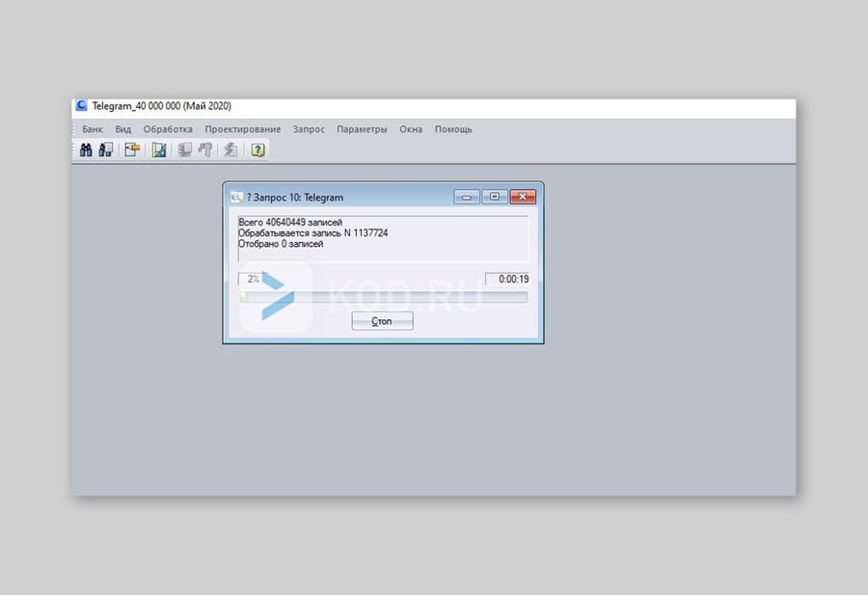
Task: Click the application icon in the title bar
Action: coord(81,105)
